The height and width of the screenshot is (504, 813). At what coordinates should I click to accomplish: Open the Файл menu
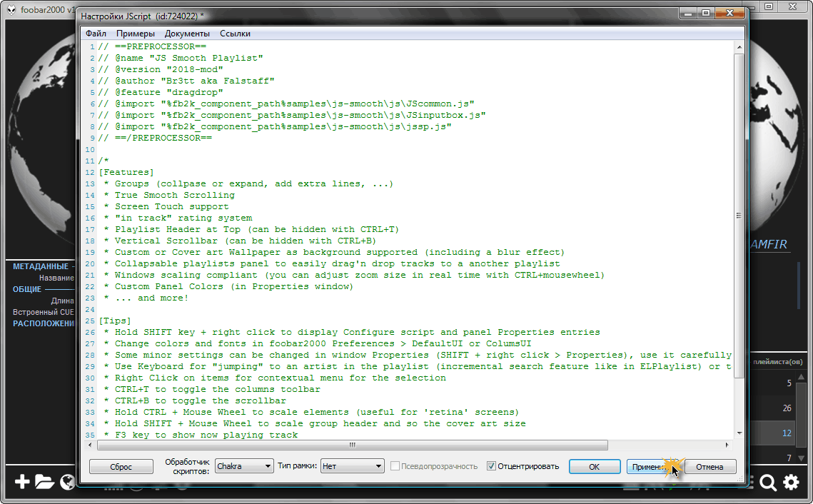click(96, 33)
